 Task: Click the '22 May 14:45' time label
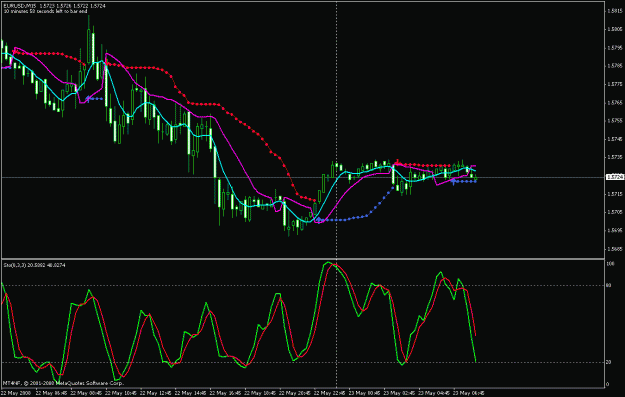point(190,393)
